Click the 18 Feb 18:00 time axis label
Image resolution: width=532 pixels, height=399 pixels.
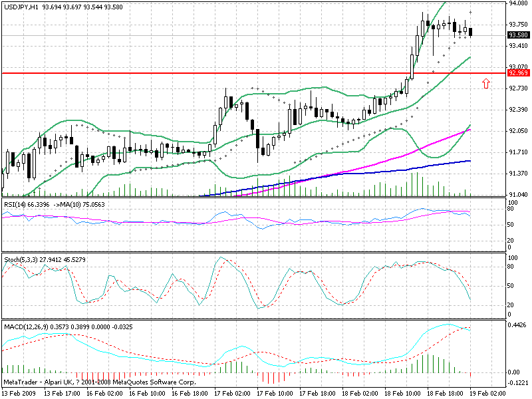tap(445, 393)
